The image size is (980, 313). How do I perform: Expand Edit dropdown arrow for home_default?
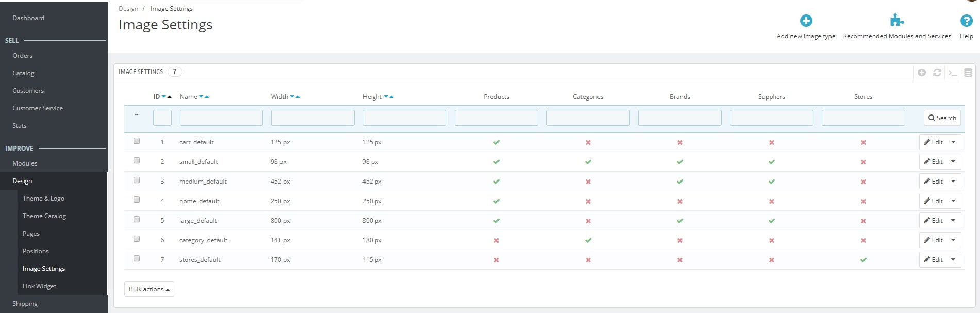click(x=953, y=201)
